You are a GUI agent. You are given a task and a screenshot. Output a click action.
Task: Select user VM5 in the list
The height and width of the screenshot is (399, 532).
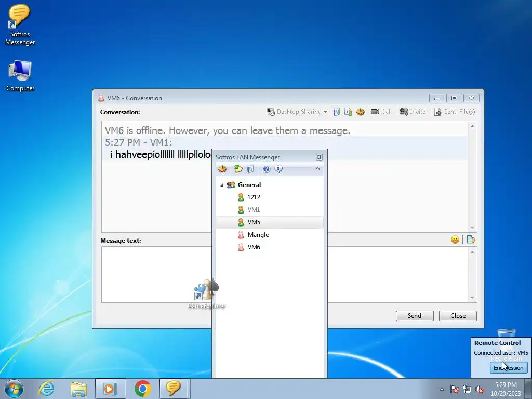270,222
